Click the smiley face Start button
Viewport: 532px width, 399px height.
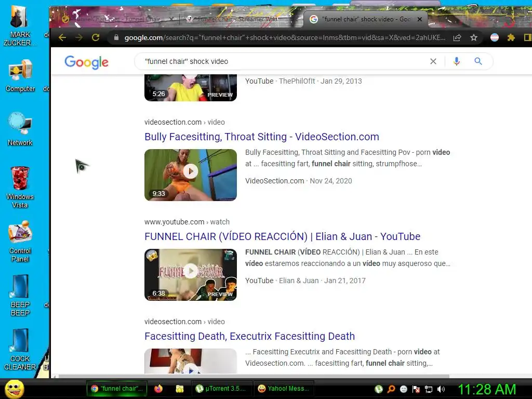point(15,389)
